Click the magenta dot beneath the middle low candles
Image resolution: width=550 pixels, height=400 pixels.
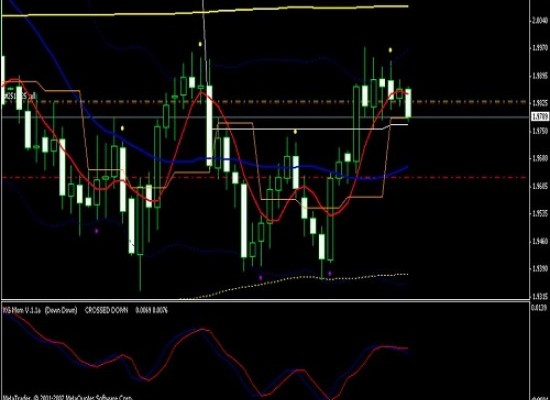tap(260, 278)
